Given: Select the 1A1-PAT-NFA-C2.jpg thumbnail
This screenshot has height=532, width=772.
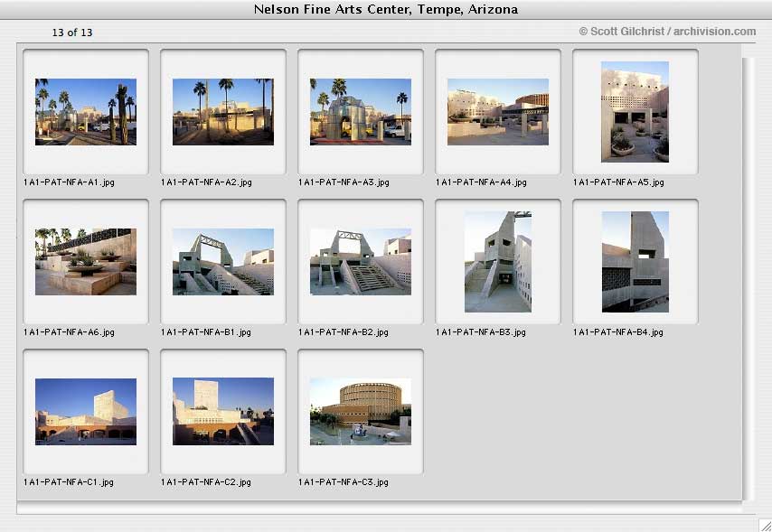Looking at the screenshot, I should [x=223, y=412].
